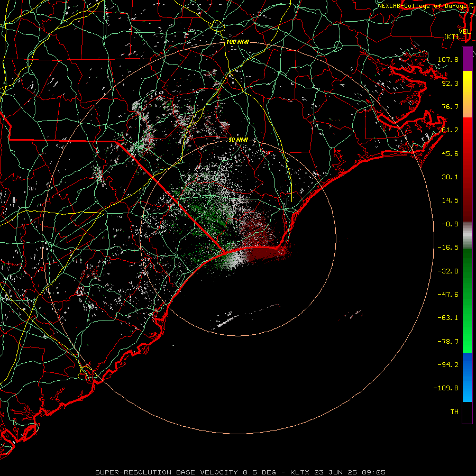Click the Super-Resolution Base Velocity caption
The image size is (476, 476).
tap(241, 472)
